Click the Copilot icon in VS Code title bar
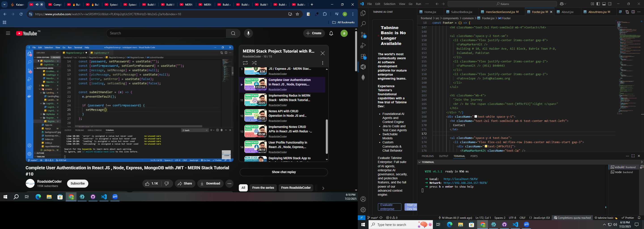644x229 pixels. point(561,4)
